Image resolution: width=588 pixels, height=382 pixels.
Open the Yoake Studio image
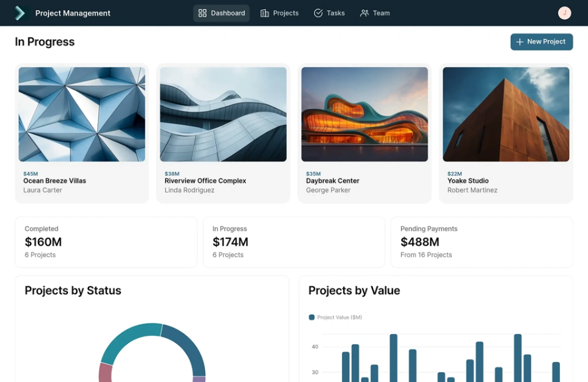506,114
